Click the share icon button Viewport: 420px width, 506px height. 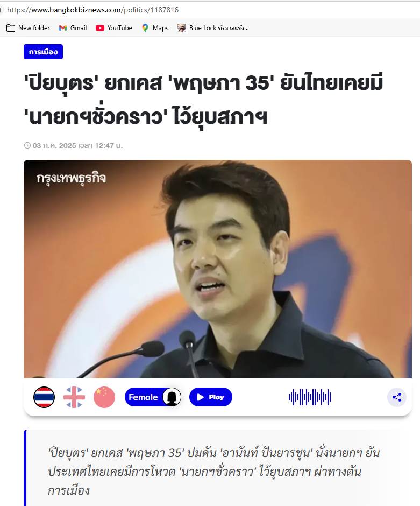397,397
